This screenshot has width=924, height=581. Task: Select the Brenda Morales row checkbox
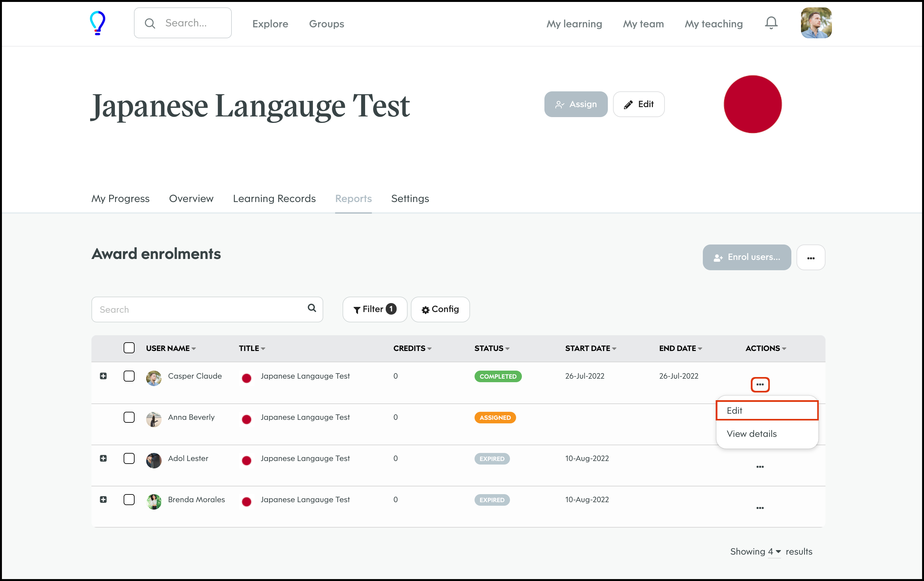129,499
